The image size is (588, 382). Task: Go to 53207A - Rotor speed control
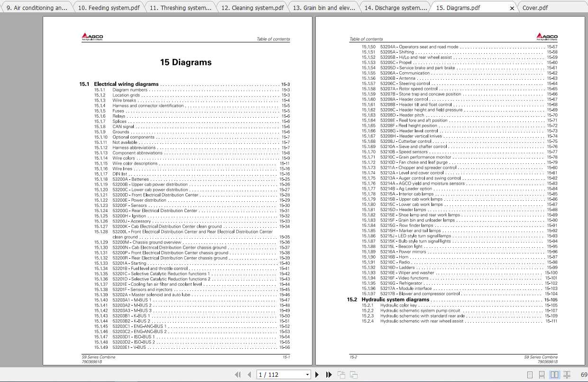pyautogui.click(x=409, y=89)
